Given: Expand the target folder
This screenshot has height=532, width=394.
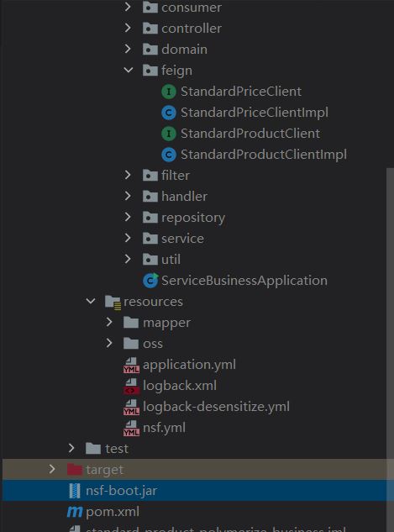Looking at the screenshot, I should (x=52, y=469).
